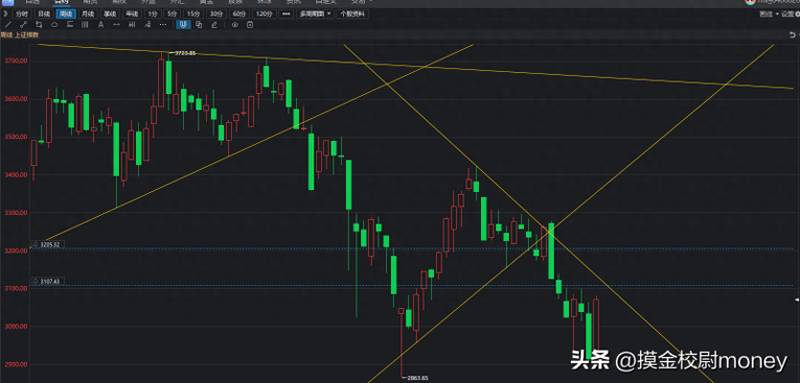
Task: Toggle drawings visibility eye icon
Action: point(235,24)
